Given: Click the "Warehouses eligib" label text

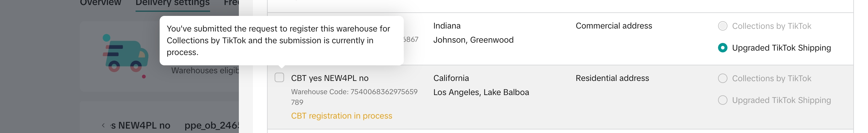Looking at the screenshot, I should pyautogui.click(x=205, y=71).
